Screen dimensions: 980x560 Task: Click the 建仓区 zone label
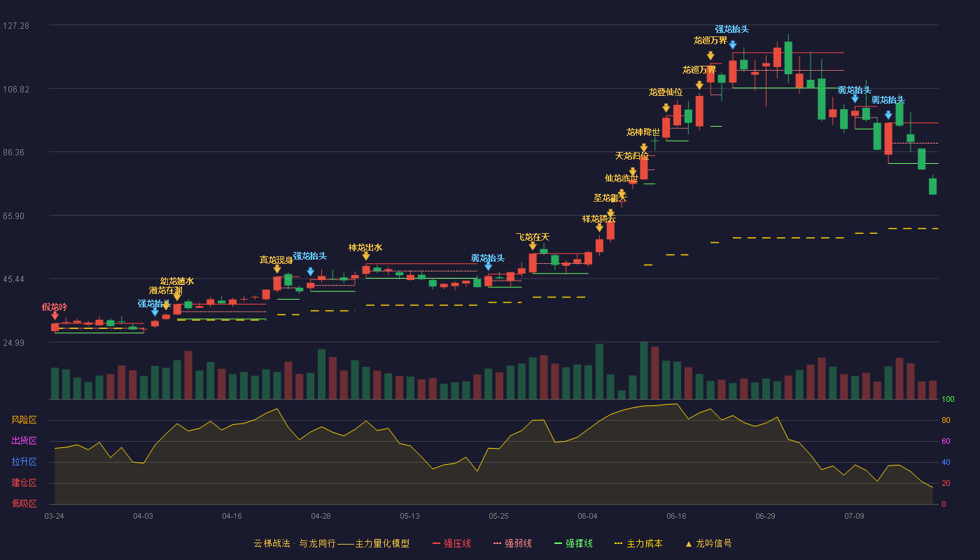click(24, 483)
